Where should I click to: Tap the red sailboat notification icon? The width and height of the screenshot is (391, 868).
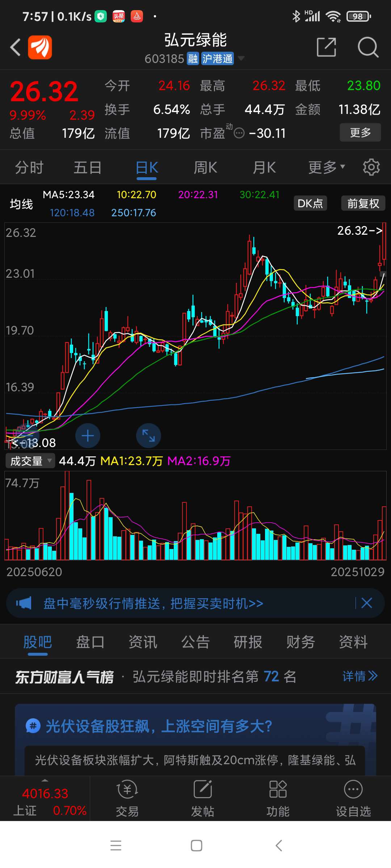coord(137,16)
